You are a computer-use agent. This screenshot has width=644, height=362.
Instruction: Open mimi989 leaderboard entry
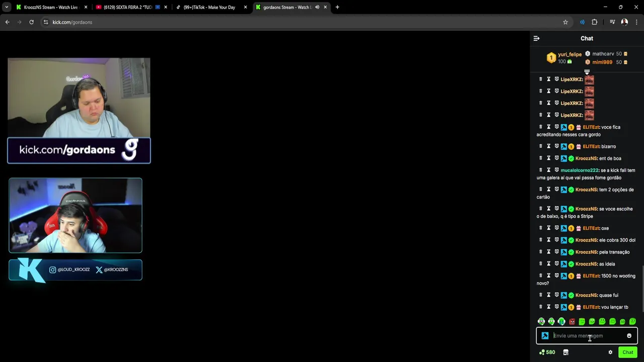pyautogui.click(x=602, y=62)
